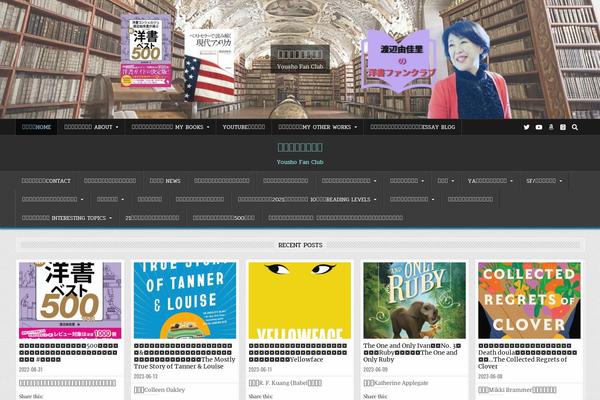Open the NEWS menu item
The height and width of the screenshot is (400, 600).
click(x=165, y=181)
